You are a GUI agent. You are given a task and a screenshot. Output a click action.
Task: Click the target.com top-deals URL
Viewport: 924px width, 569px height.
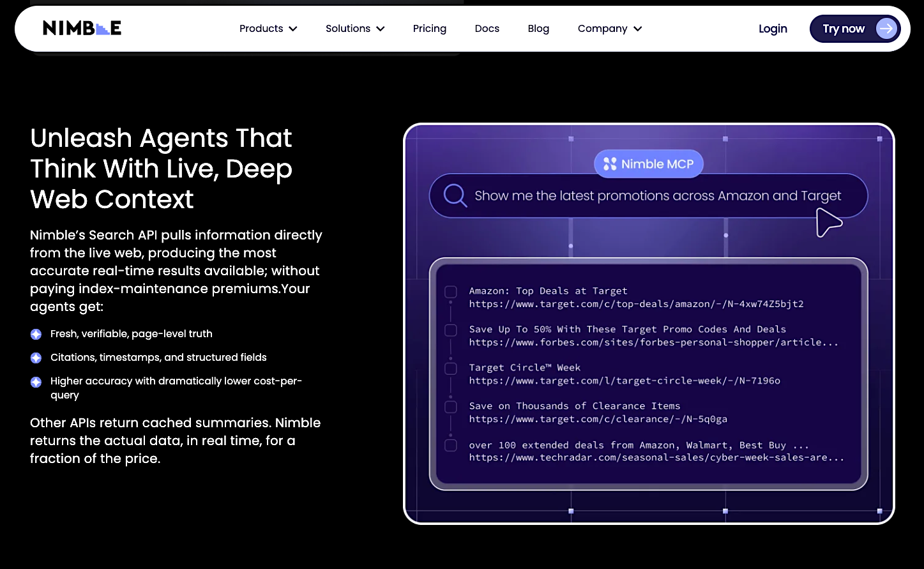coord(636,304)
